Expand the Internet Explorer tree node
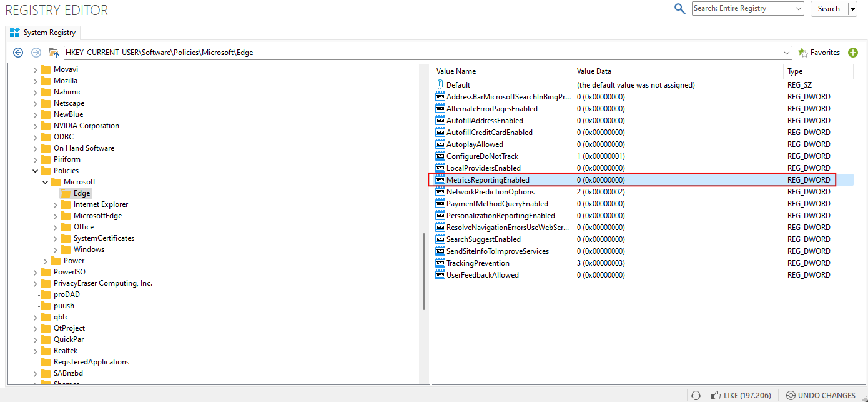Viewport: 868px width, 402px height. pyautogui.click(x=55, y=204)
